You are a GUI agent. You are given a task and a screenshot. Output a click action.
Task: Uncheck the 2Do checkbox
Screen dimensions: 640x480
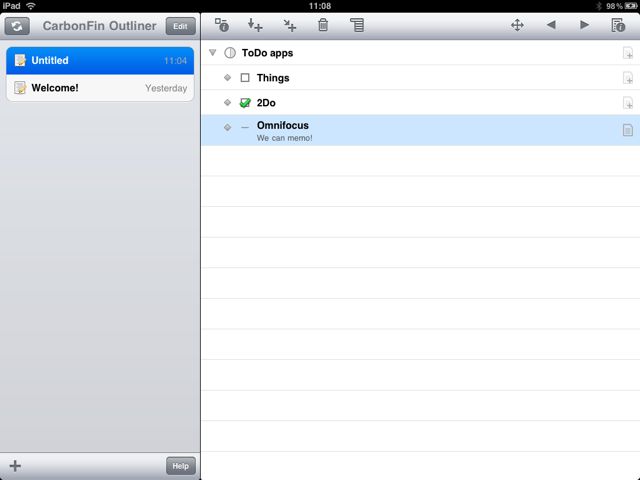click(245, 102)
